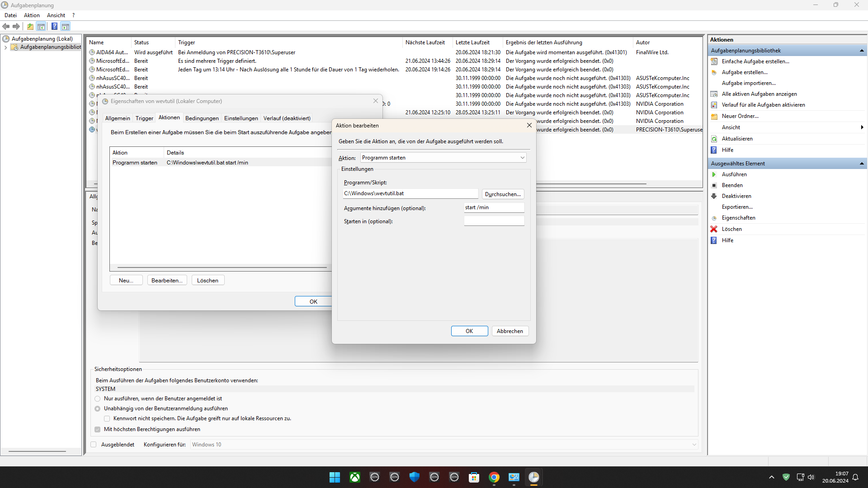Toggle the "Ausgeblendet" checkbox

point(93,444)
